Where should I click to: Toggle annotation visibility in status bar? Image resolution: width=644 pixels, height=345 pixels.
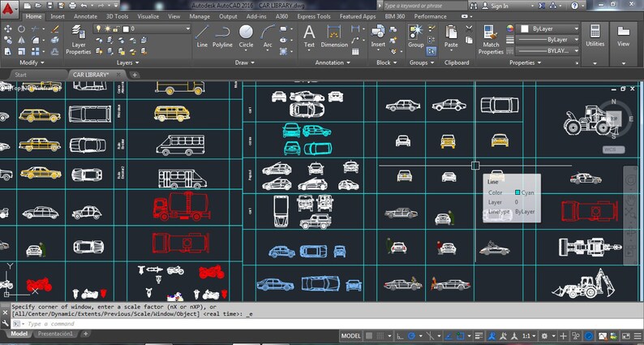[x=492, y=336]
